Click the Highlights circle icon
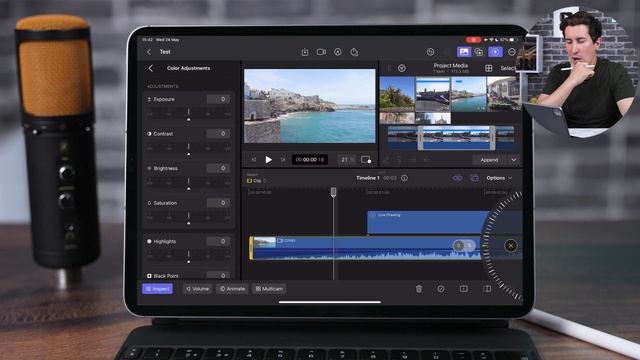The width and height of the screenshot is (640, 360). coord(149,241)
